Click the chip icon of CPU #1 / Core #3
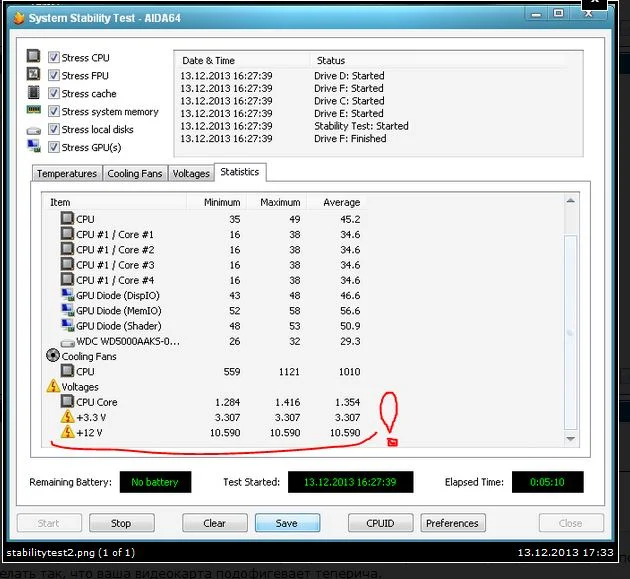630x579 pixels. [67, 264]
